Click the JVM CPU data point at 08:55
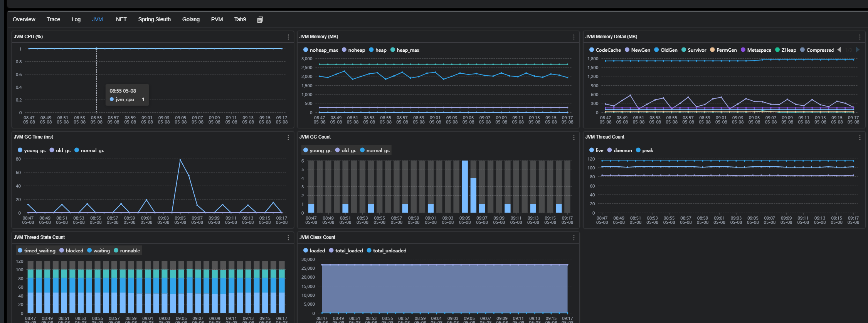Image resolution: width=868 pixels, height=323 pixels. tap(96, 49)
